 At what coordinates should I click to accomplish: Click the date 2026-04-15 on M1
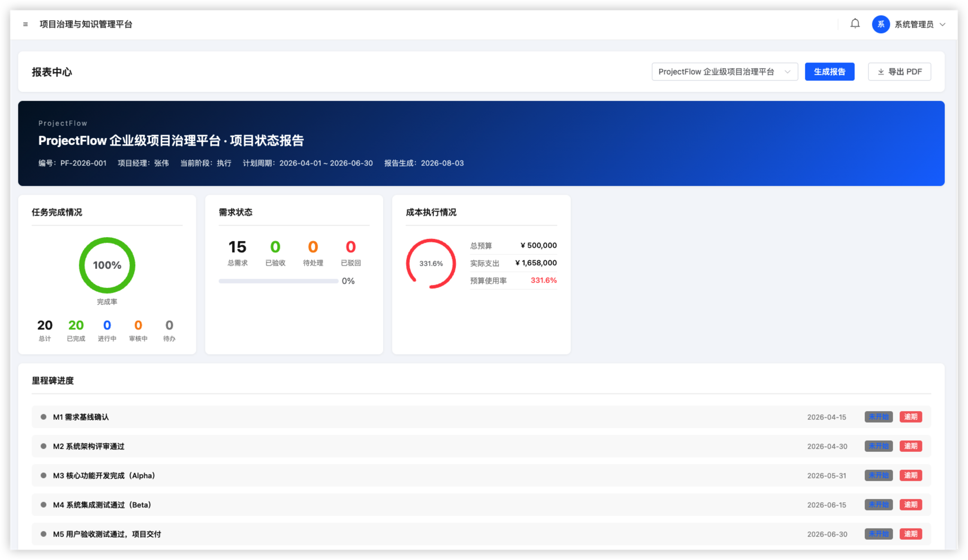(x=827, y=417)
